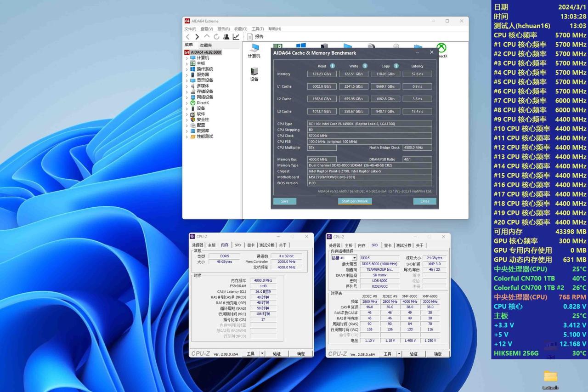Click the Memory Latency value 57.6 ns

[417, 74]
